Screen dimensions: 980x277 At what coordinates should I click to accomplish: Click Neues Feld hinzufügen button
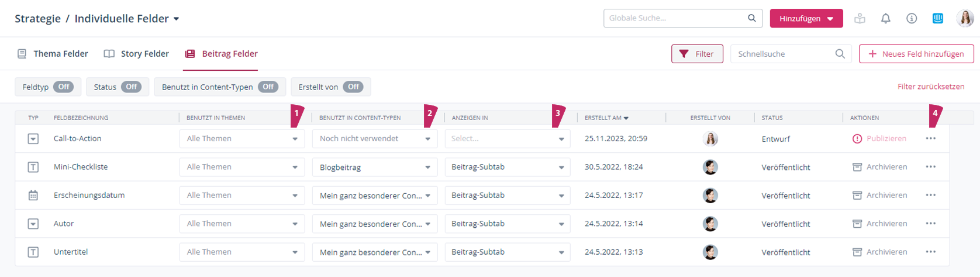tap(916, 54)
